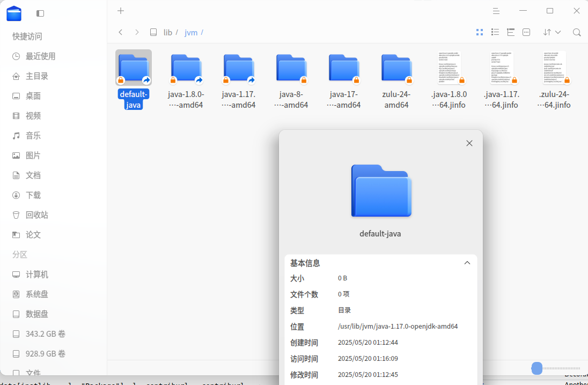
Task: Toggle the sidebar panel icon
Action: tap(40, 13)
